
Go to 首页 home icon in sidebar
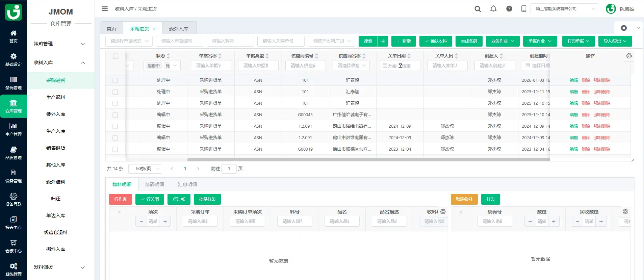tap(14, 36)
